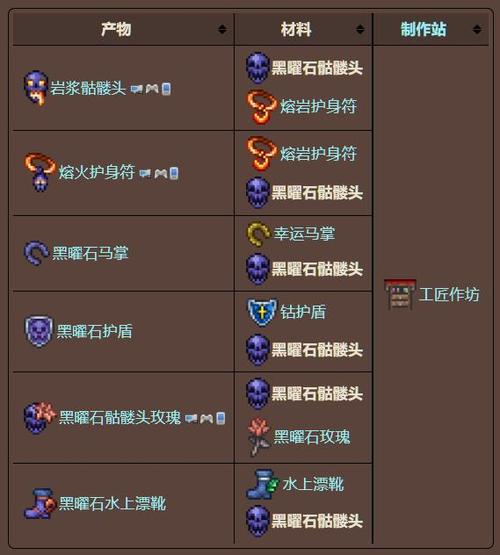Sort the table by 材料 column arrows

point(360,29)
